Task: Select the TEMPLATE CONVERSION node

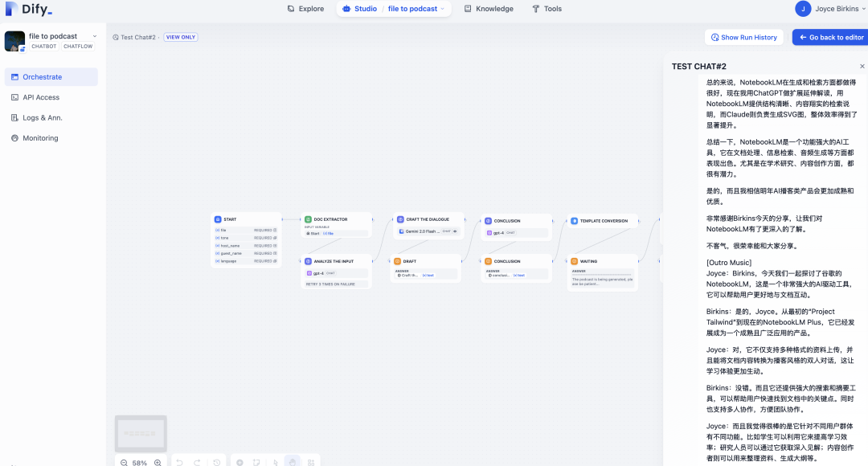Action: tap(603, 221)
